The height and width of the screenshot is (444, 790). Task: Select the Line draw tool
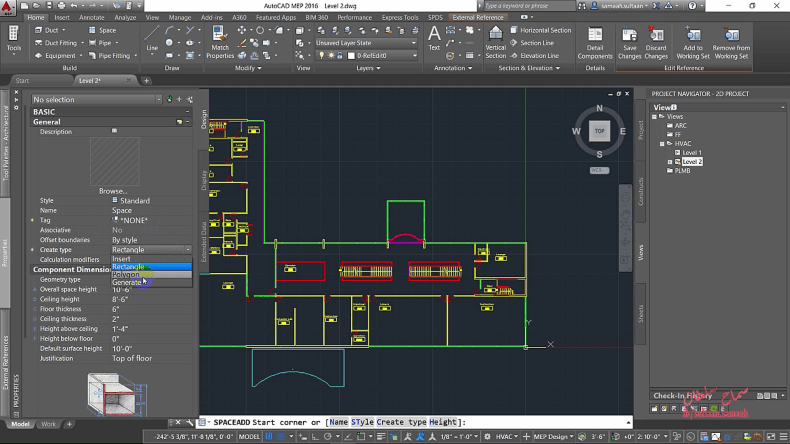152,38
